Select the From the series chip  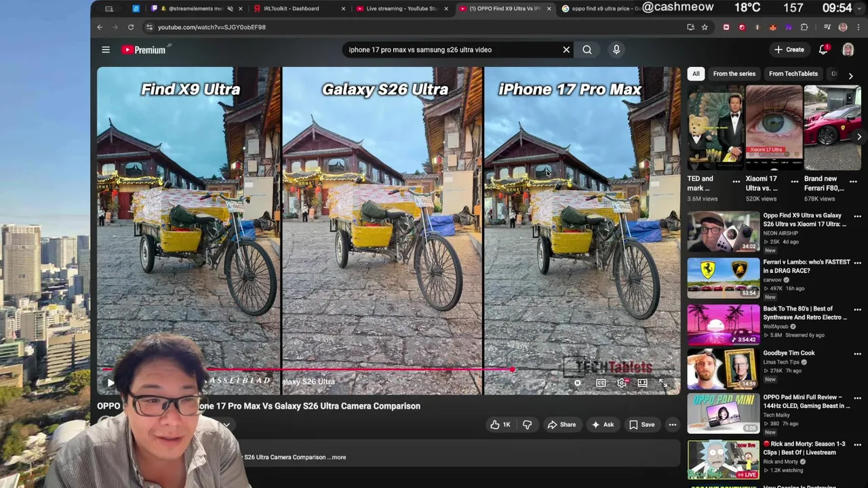tap(734, 74)
